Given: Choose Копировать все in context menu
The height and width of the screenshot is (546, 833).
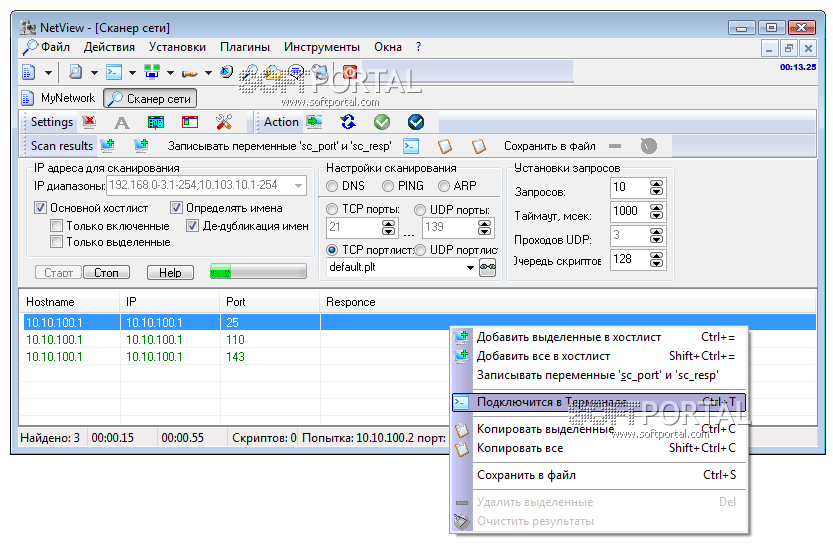Looking at the screenshot, I should (x=599, y=448).
